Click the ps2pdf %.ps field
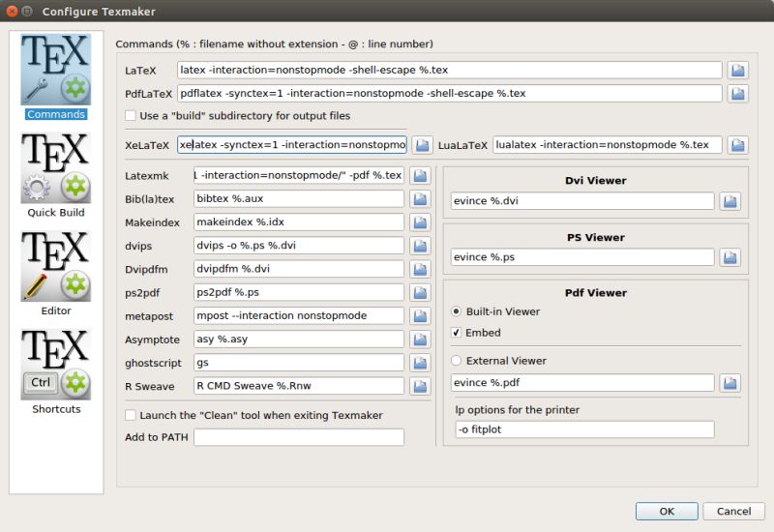 [x=299, y=292]
